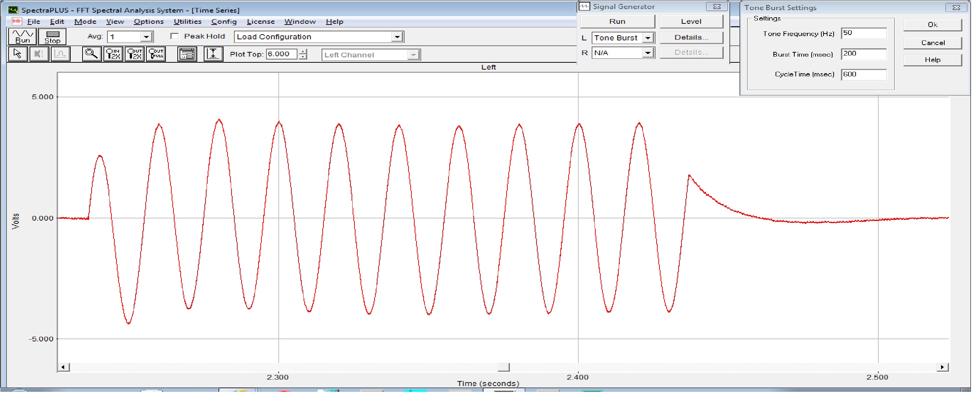Image resolution: width=980 pixels, height=403 pixels.
Task: Zoom in 2X on plot
Action: (x=113, y=54)
